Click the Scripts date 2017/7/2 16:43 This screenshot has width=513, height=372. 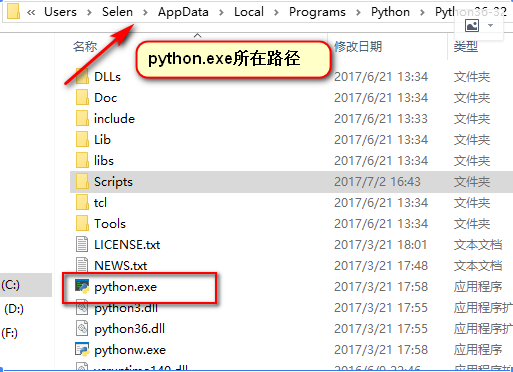point(377,182)
